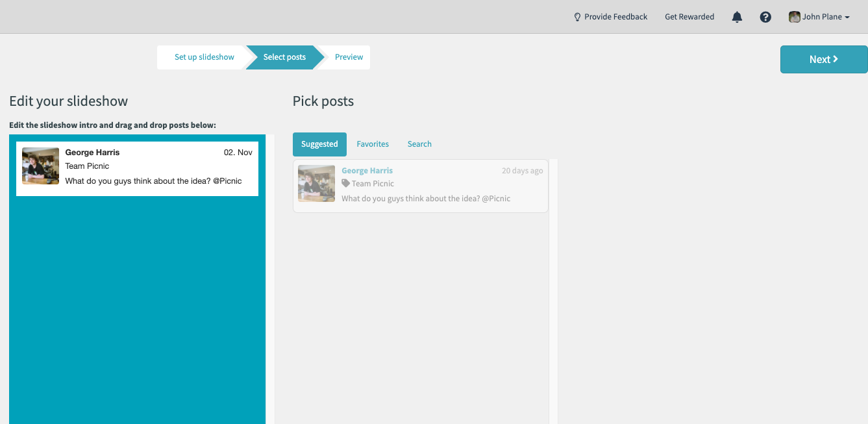The image size is (868, 424).
Task: Click the lightbulb icon beside Provide Feedback
Action: 577,17
